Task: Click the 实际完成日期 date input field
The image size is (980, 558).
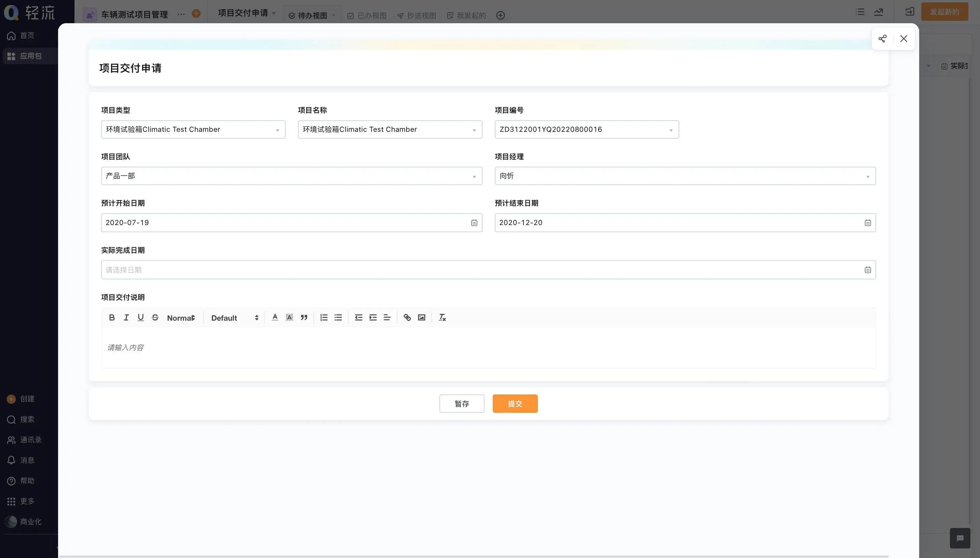Action: (488, 270)
